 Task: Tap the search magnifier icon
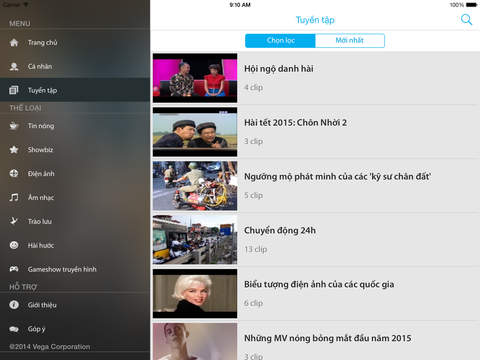(x=466, y=20)
